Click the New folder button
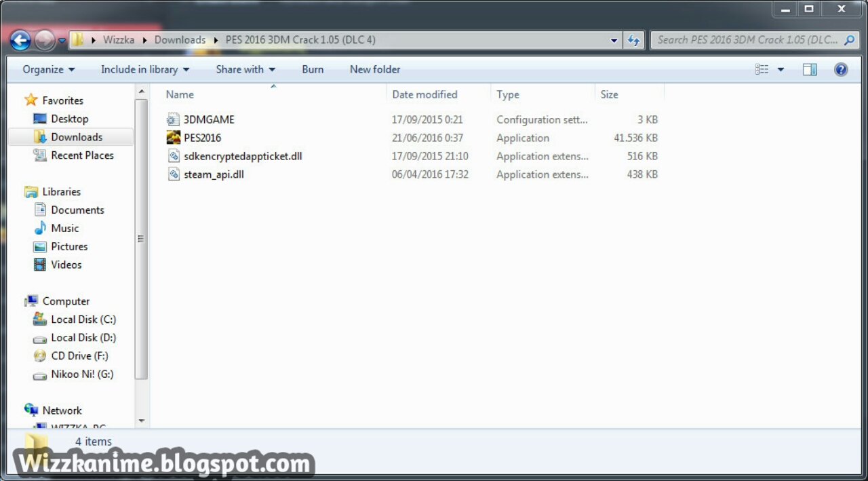Viewport: 868px width, 481px height. (x=375, y=69)
